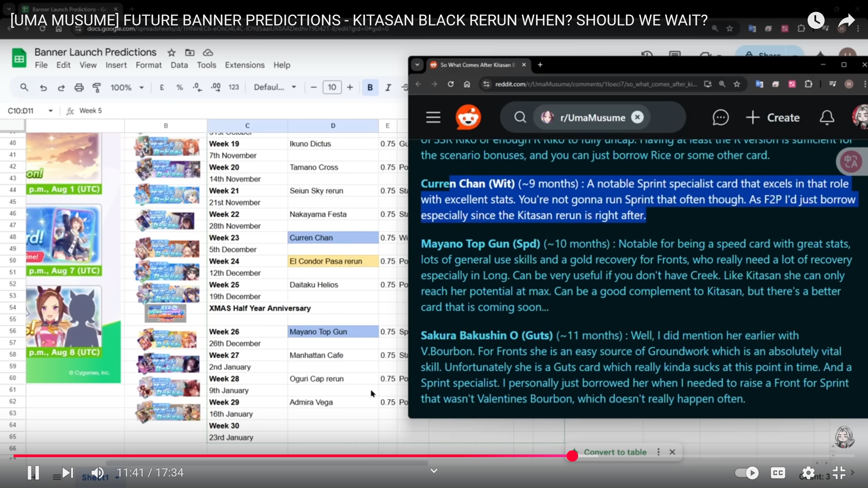Open the Convert to table options menu
The image size is (868, 488).
point(658,452)
